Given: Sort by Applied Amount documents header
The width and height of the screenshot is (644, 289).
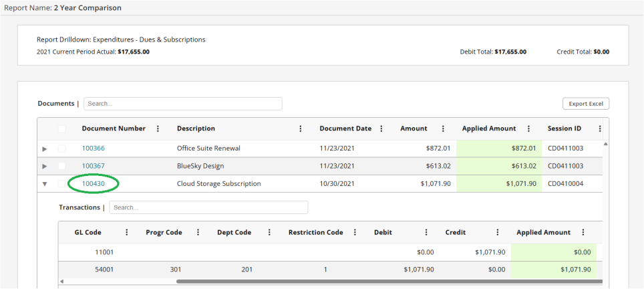Looking at the screenshot, I should tap(488, 128).
